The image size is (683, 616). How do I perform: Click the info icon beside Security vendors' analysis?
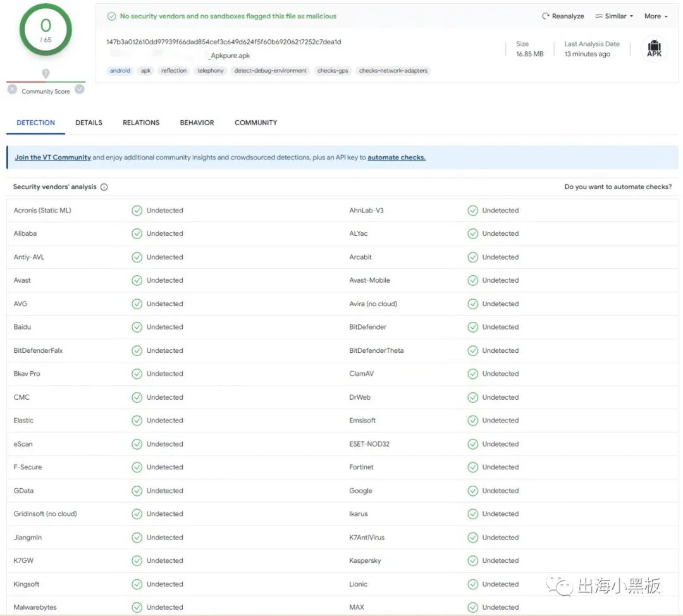pos(104,187)
